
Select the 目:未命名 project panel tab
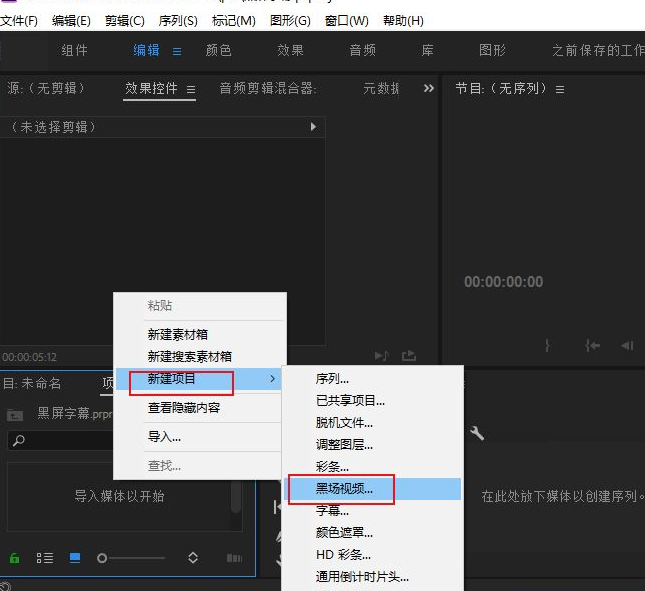click(x=32, y=383)
